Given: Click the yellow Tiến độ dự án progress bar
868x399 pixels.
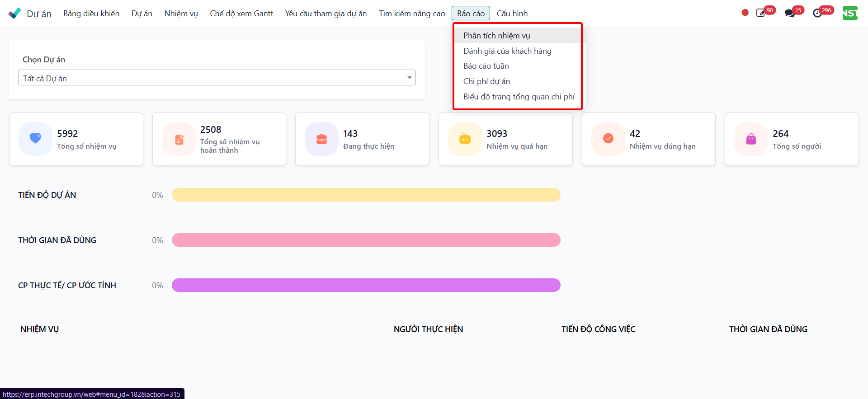Looking at the screenshot, I should pyautogui.click(x=366, y=195).
